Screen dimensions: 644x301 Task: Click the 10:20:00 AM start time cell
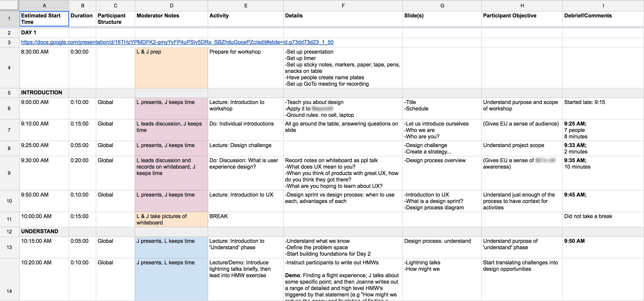(x=44, y=279)
